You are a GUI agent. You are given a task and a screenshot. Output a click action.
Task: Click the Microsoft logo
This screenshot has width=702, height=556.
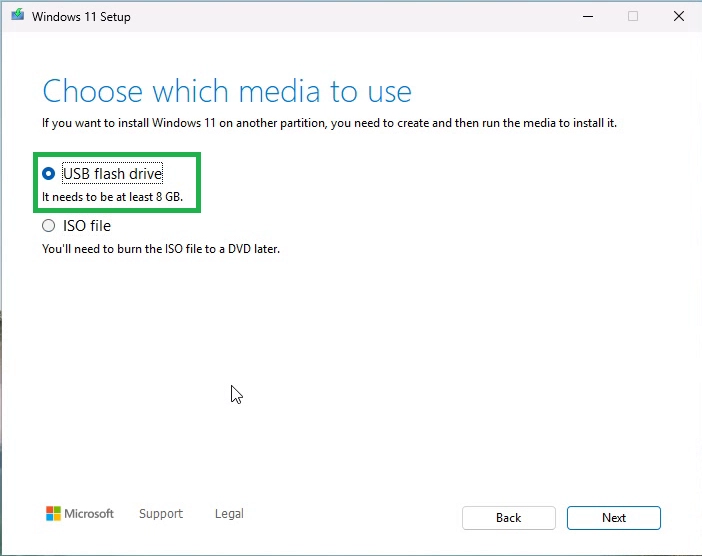pos(80,513)
